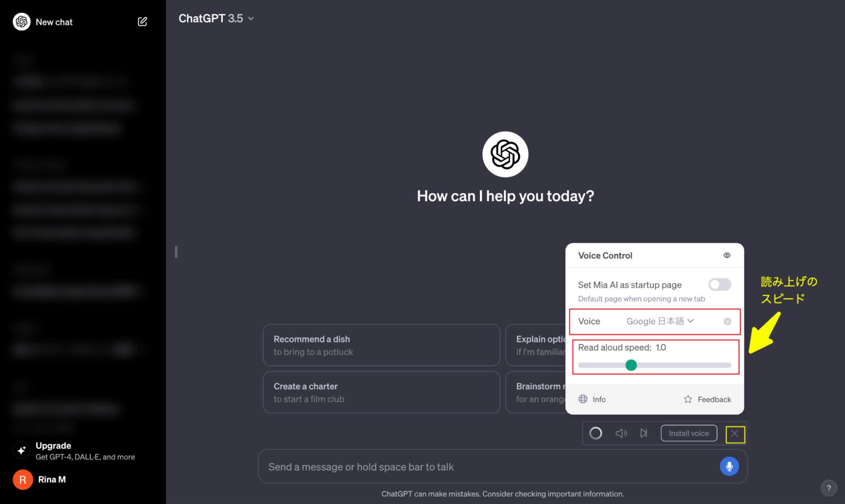Image resolution: width=845 pixels, height=504 pixels.
Task: Click the Install voice button
Action: click(689, 433)
